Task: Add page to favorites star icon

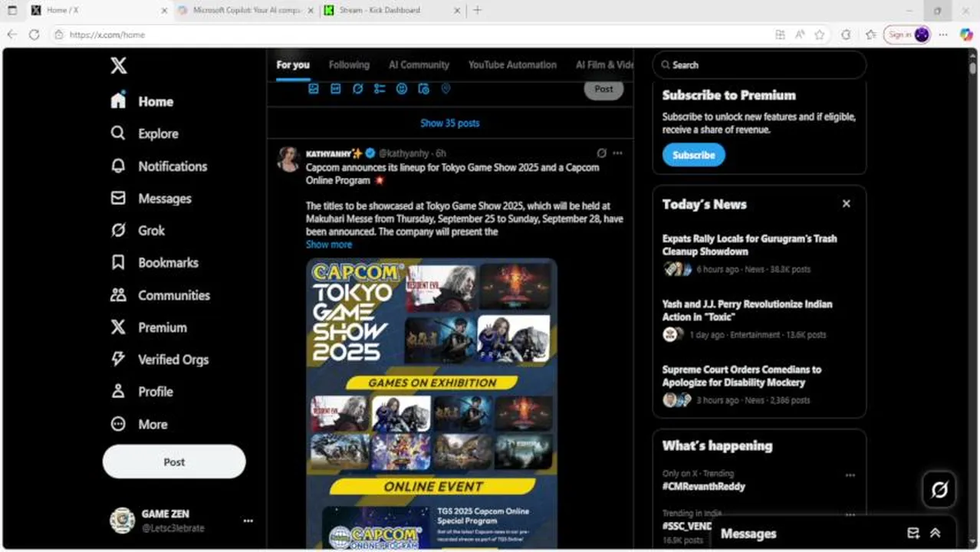Action: (x=820, y=34)
